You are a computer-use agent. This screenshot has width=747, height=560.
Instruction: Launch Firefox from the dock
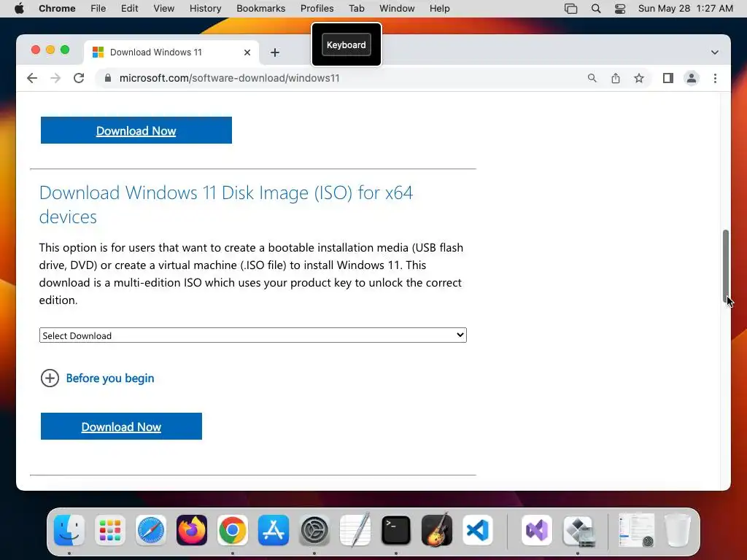pyautogui.click(x=192, y=530)
